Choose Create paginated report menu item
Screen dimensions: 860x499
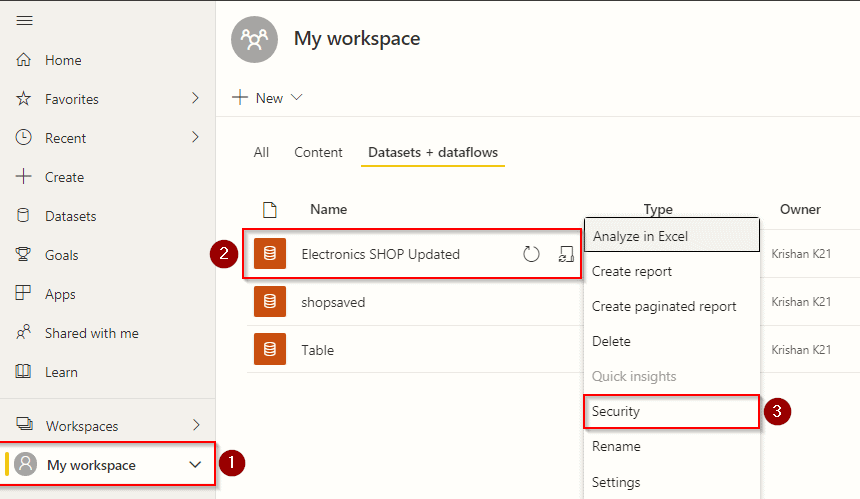672,307
